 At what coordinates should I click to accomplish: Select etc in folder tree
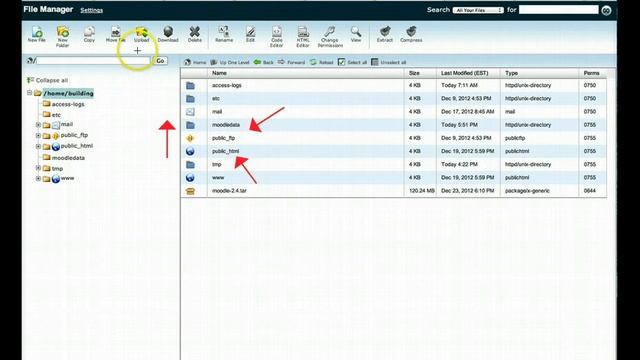(x=56, y=115)
